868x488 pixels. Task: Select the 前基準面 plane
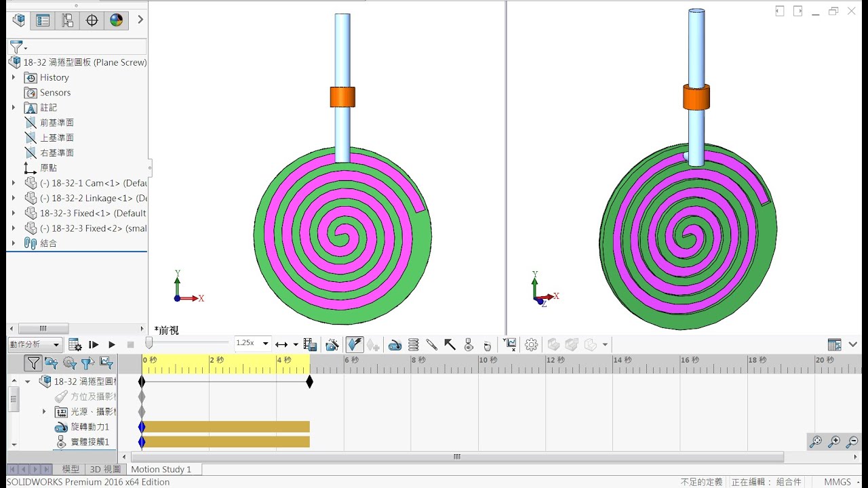click(57, 123)
